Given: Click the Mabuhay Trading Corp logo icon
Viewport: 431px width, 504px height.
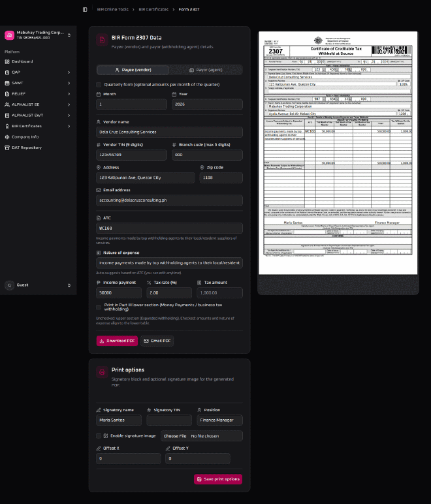Looking at the screenshot, I should [9, 35].
